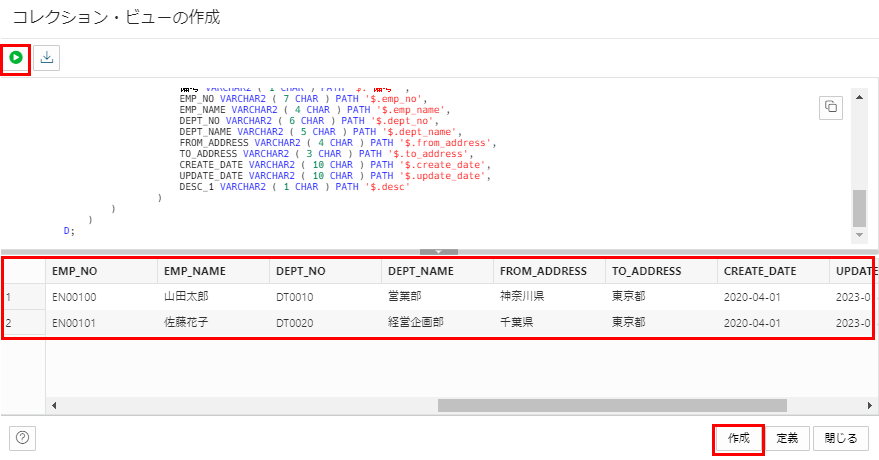Image resolution: width=879 pixels, height=460 pixels.
Task: Select 東京都 in the 山田太郎 row
Action: coord(661,297)
